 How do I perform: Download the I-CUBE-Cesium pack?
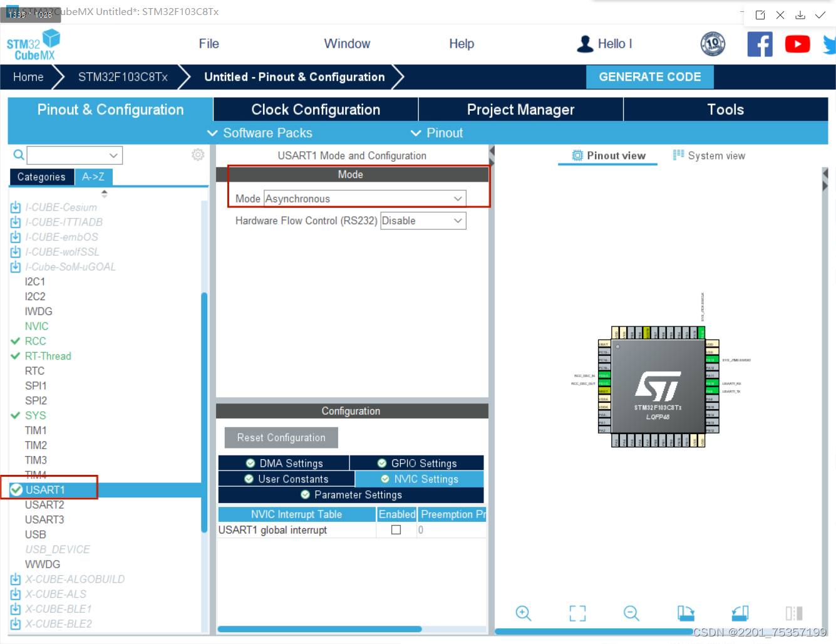(16, 207)
